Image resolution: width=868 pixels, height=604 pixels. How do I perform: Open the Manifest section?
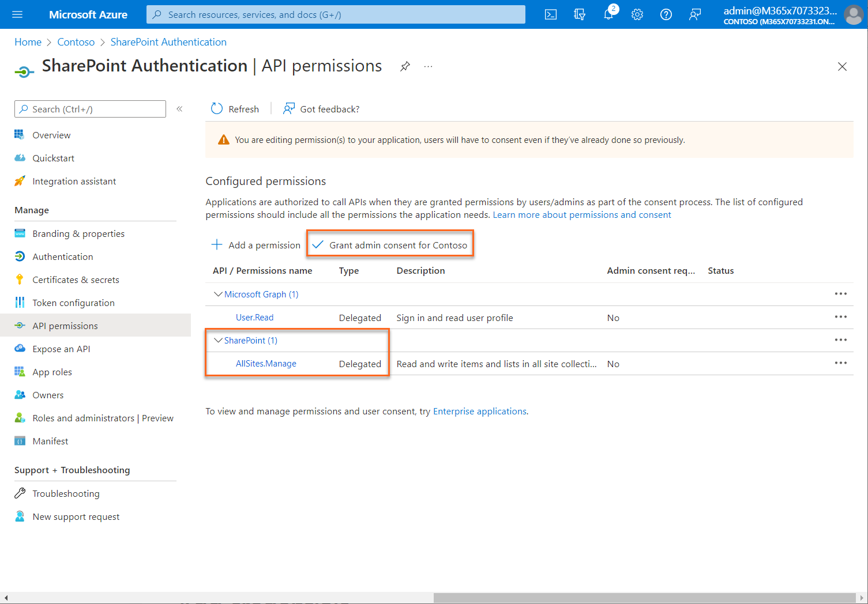50,441
